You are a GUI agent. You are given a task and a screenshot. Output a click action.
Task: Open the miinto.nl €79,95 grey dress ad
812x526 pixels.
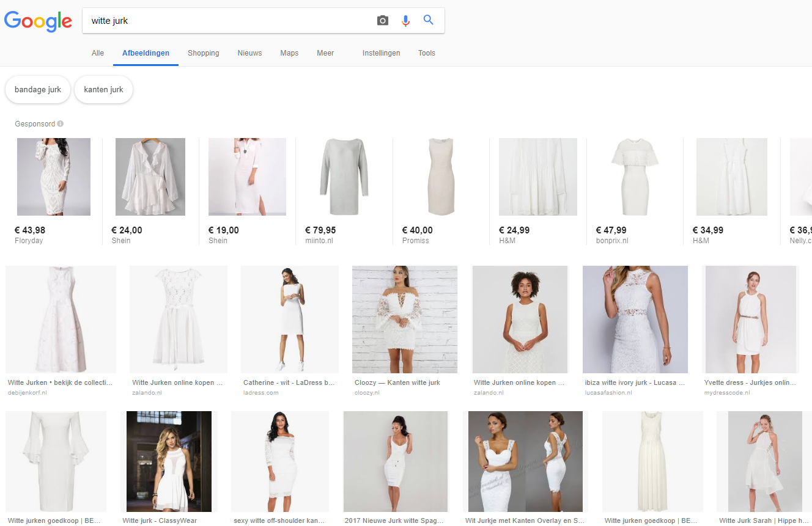point(344,177)
